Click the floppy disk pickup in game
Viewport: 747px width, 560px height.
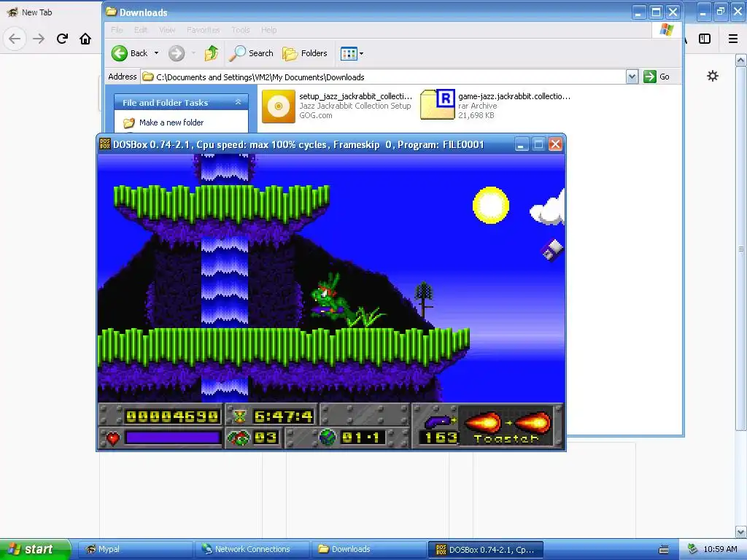[552, 250]
